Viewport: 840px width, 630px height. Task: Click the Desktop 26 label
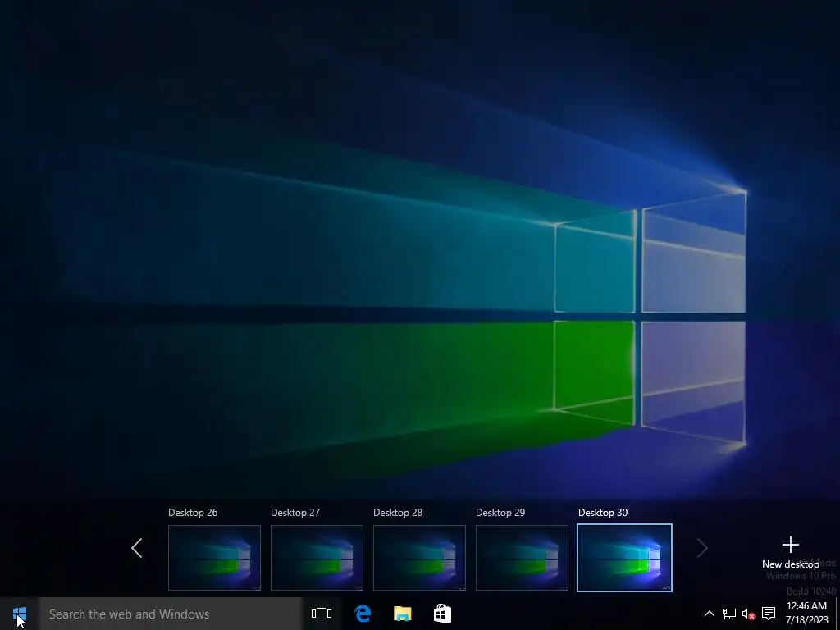pos(193,513)
